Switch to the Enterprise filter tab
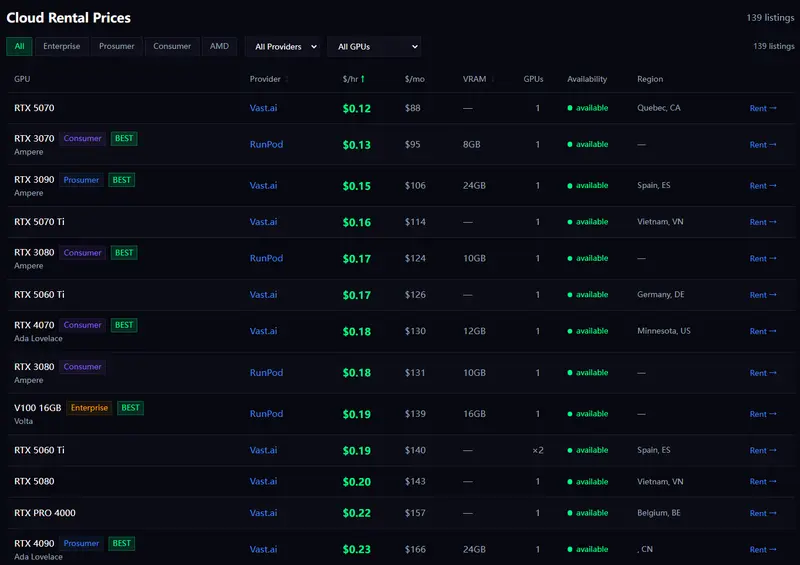Viewport: 800px width, 565px height. [61, 46]
